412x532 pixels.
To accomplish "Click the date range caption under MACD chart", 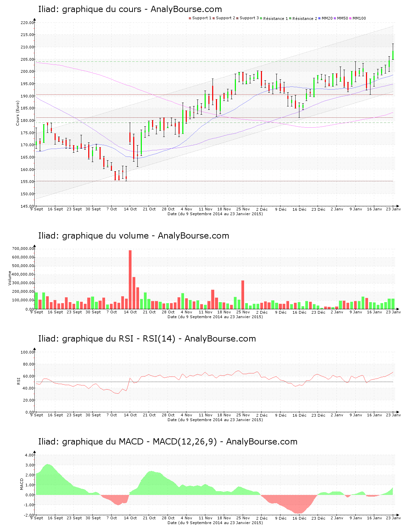I will (x=215, y=523).
